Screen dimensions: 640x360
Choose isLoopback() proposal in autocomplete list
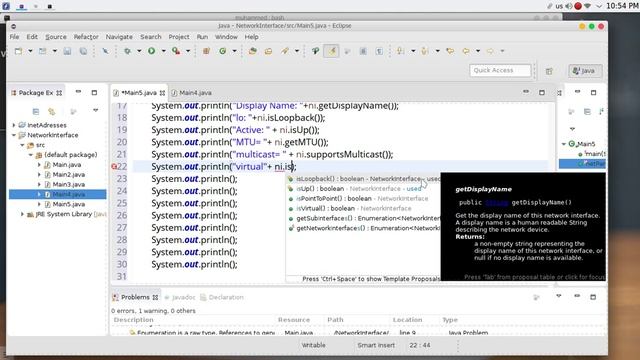coord(363,179)
